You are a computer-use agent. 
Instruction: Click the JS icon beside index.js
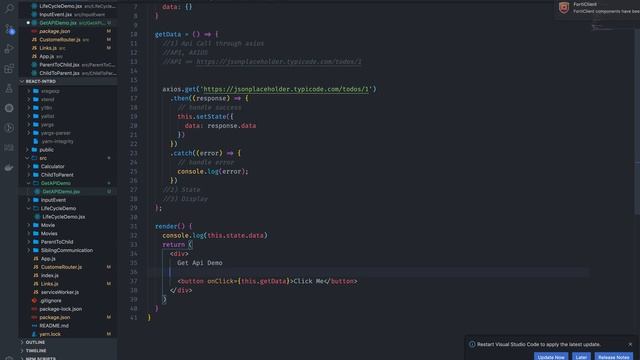tap(36, 276)
